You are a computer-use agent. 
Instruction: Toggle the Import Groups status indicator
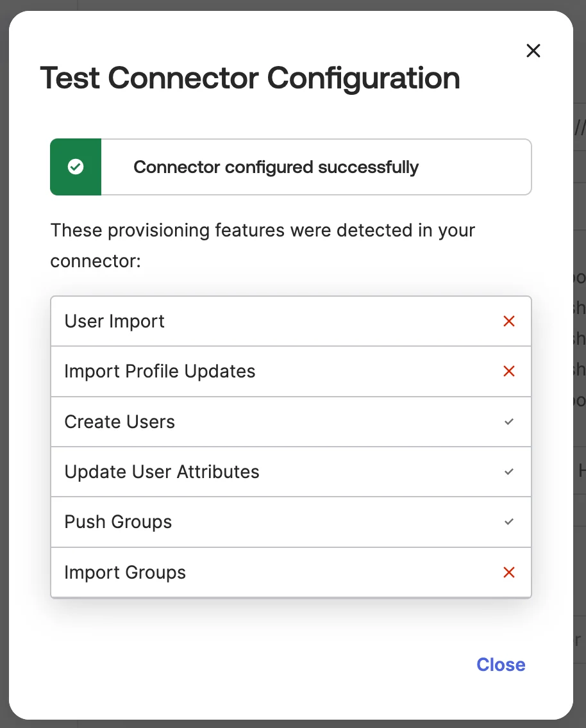[x=509, y=572]
